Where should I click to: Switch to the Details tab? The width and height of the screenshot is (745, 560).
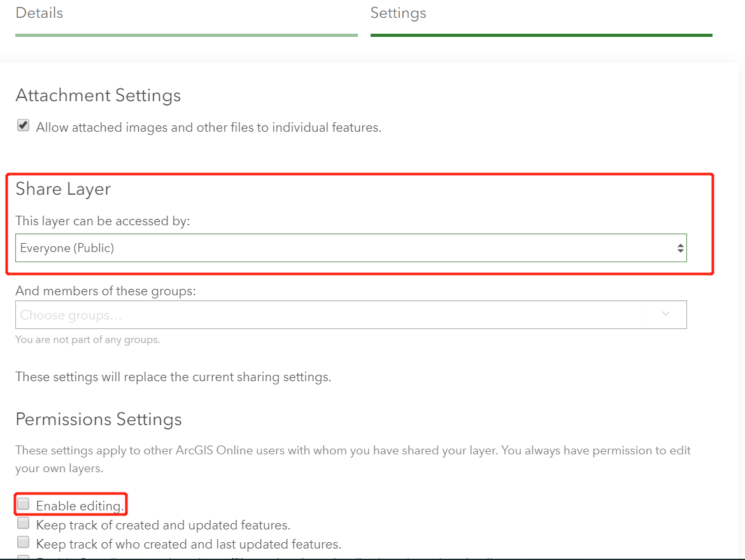(39, 13)
